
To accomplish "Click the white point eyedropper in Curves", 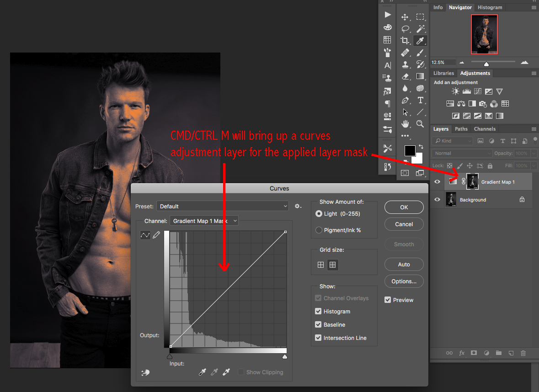I will [226, 372].
